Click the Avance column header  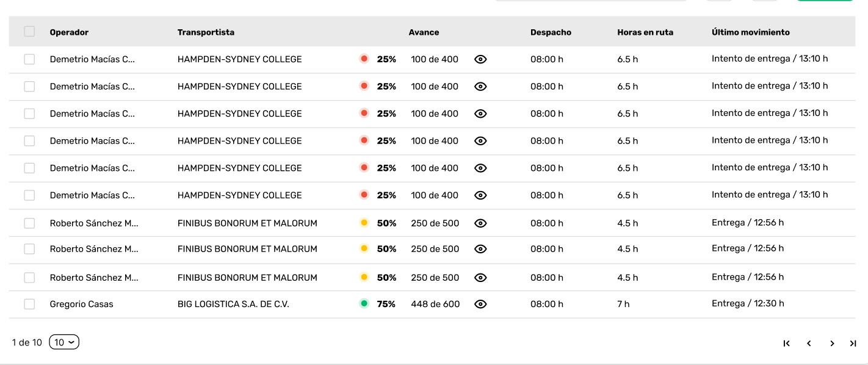pyautogui.click(x=424, y=32)
